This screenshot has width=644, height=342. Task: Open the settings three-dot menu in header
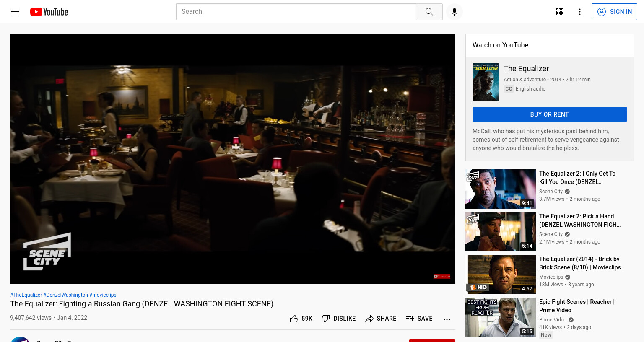[x=580, y=12]
